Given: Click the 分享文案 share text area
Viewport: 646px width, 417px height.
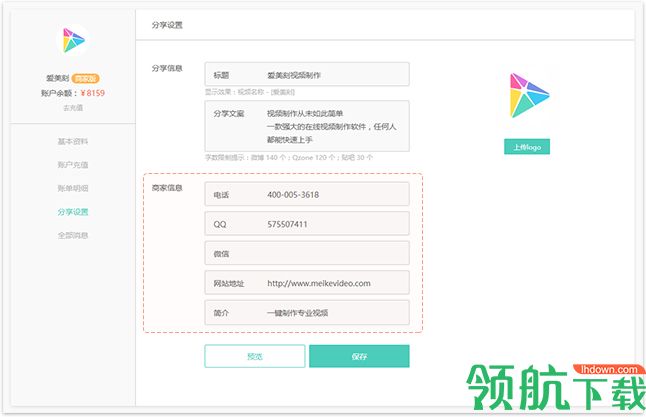Looking at the screenshot, I should (307, 126).
